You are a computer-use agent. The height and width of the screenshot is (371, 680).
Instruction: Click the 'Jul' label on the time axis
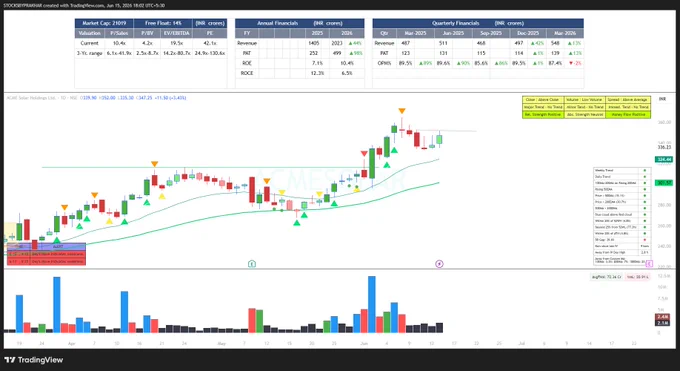[x=522, y=343]
